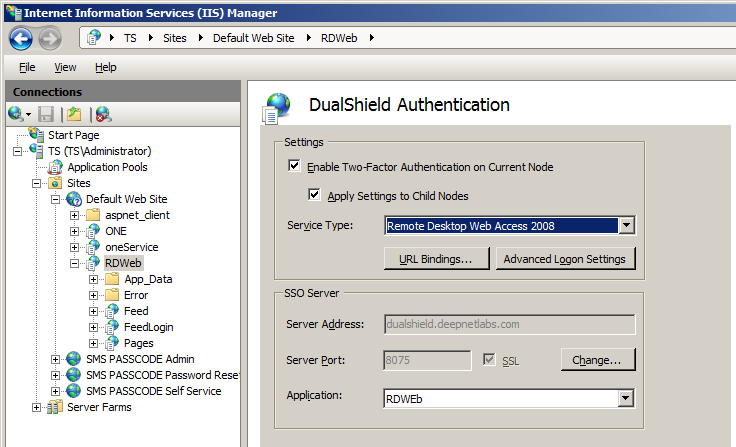Select the Application Pools node icon

pyautogui.click(x=55, y=167)
